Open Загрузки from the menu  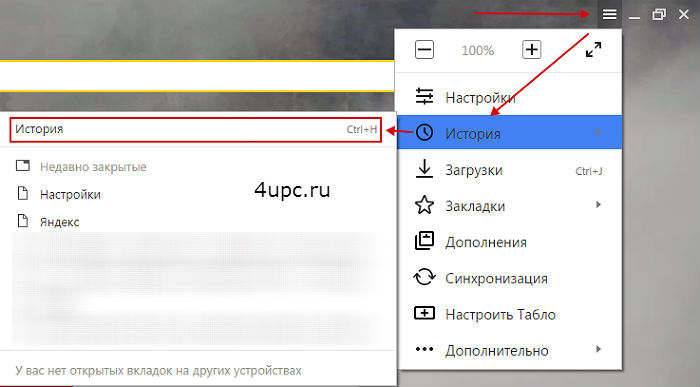point(509,170)
